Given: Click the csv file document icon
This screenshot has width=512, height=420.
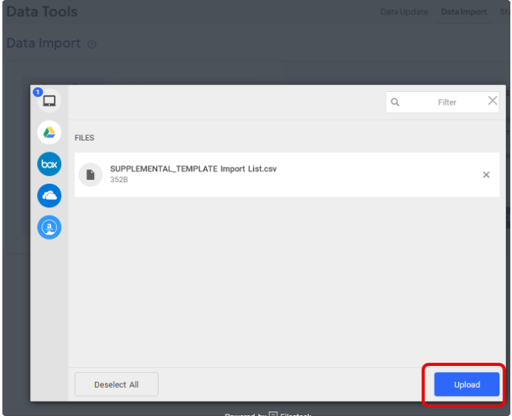Looking at the screenshot, I should tap(90, 175).
